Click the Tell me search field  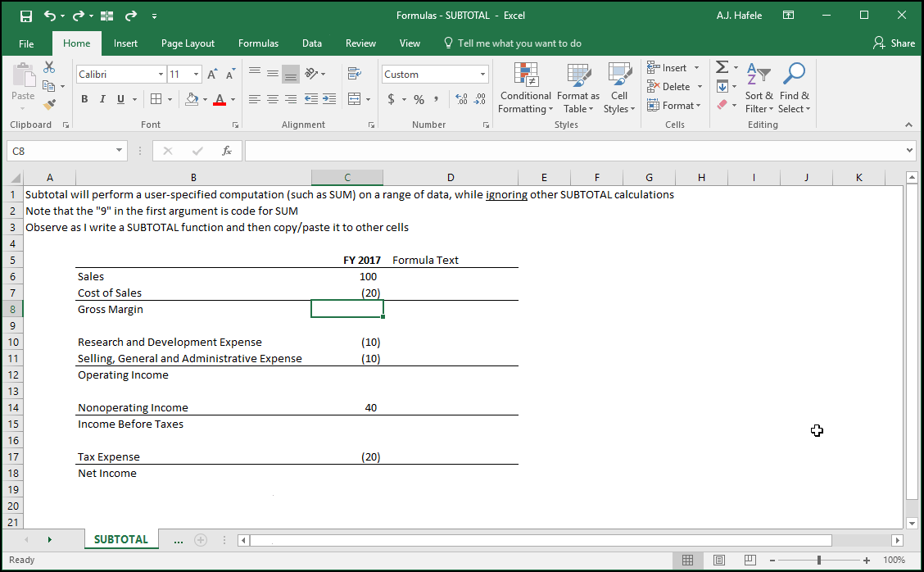[x=513, y=43]
